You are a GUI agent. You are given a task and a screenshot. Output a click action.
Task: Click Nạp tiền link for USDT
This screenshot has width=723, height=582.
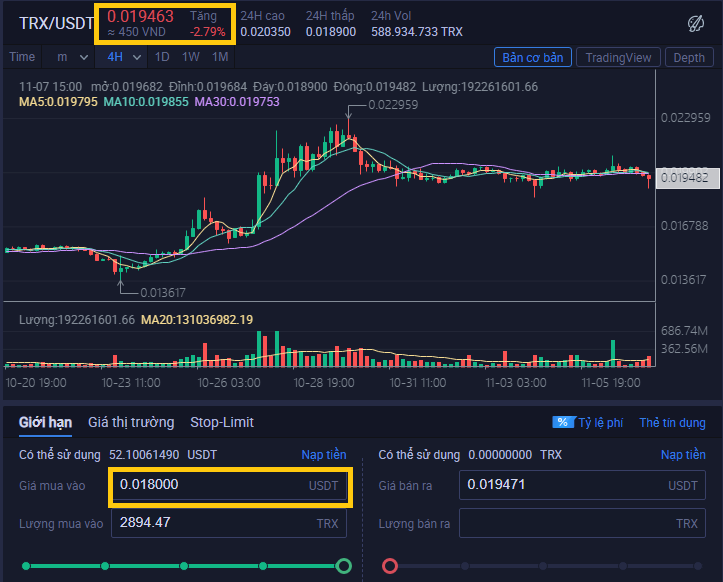[x=324, y=455]
